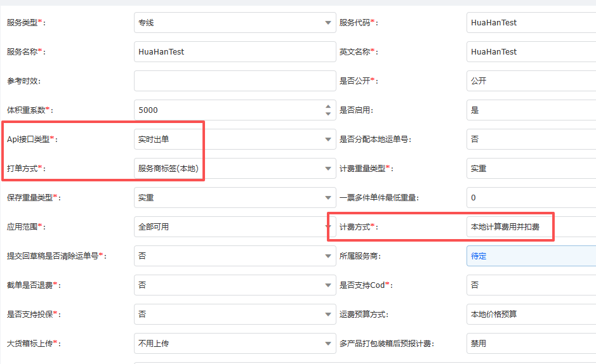Open the 应用范围 dropdown set to 全部可用
Viewport: 596px width, 364px height.
pos(234,227)
